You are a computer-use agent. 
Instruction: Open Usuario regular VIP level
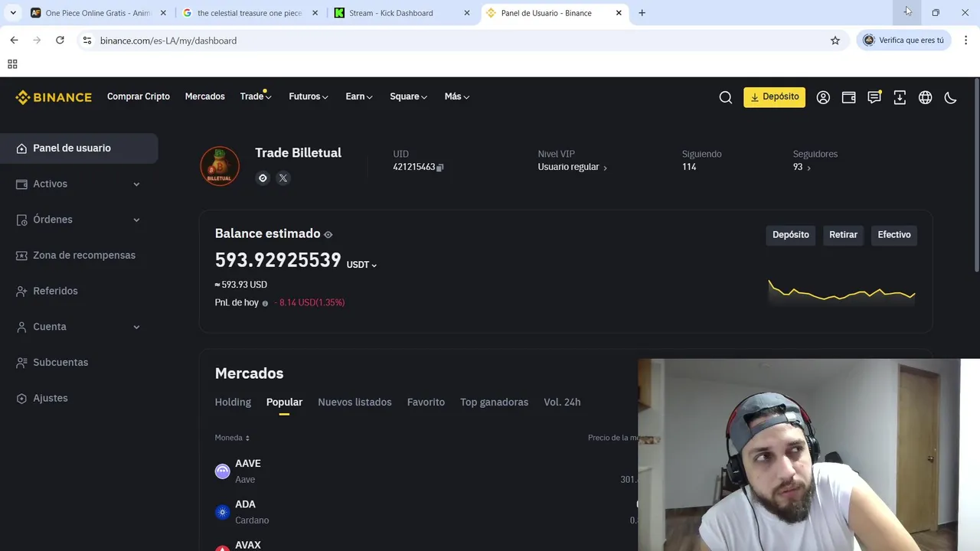point(572,167)
